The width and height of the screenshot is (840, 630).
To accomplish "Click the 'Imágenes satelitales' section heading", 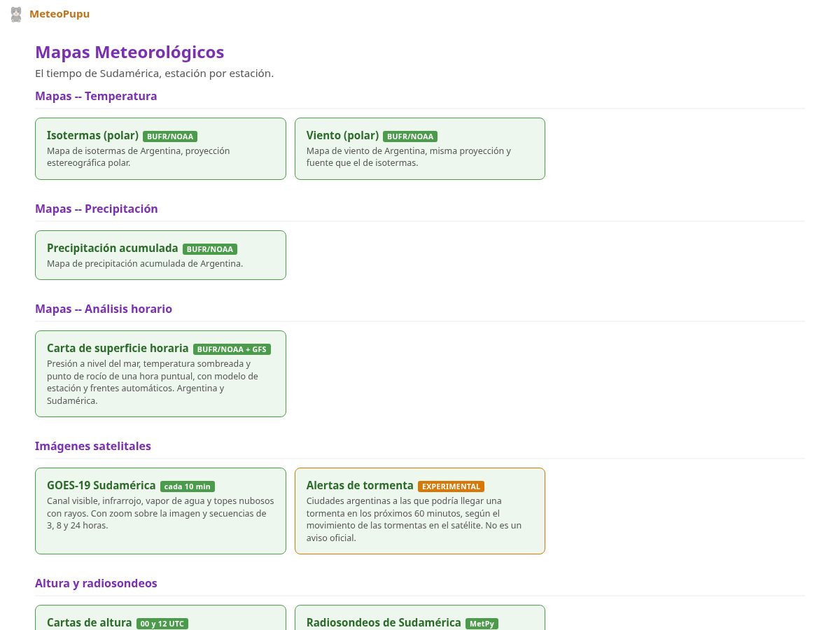I will click(93, 446).
